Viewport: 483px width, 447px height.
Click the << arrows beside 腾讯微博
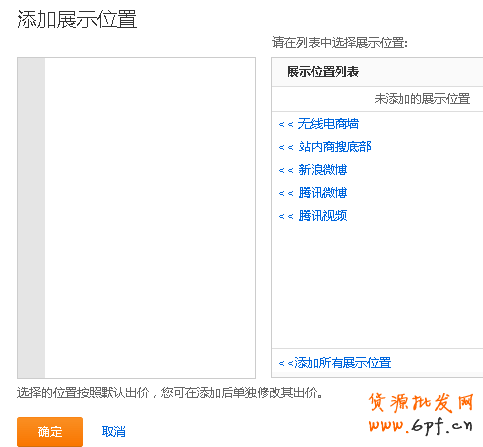click(x=286, y=193)
